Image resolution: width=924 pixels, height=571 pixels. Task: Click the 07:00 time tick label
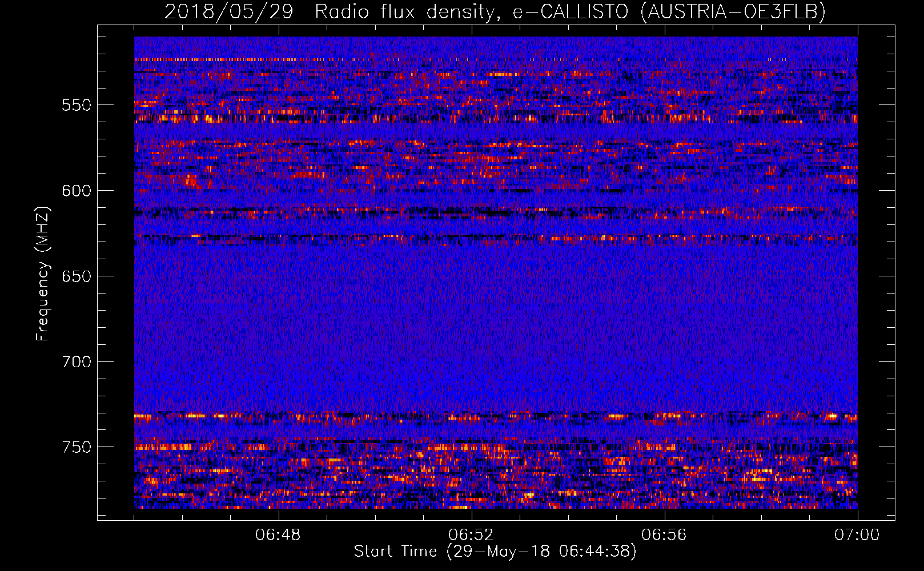tap(857, 535)
